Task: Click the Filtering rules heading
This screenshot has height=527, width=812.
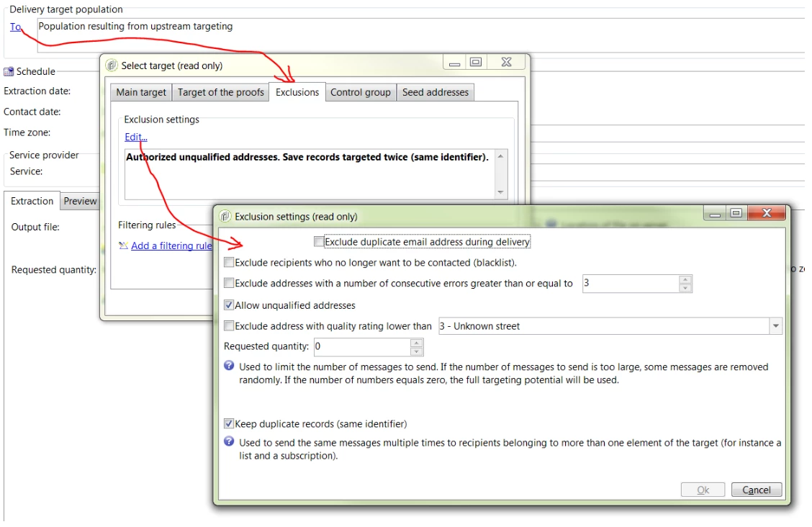Action: (147, 225)
